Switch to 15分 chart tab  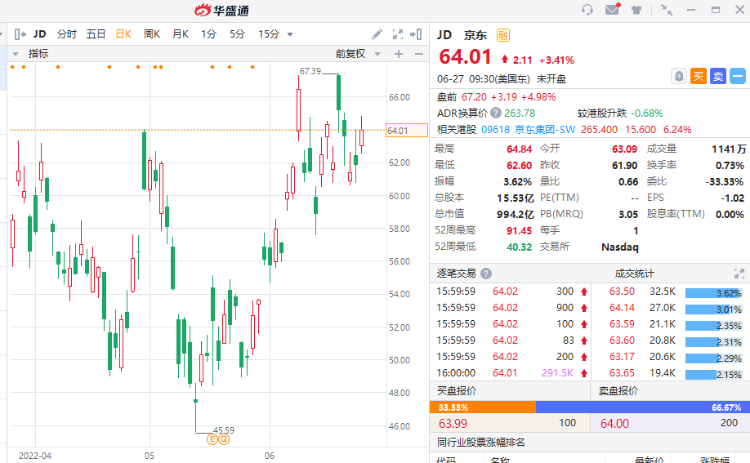click(268, 34)
